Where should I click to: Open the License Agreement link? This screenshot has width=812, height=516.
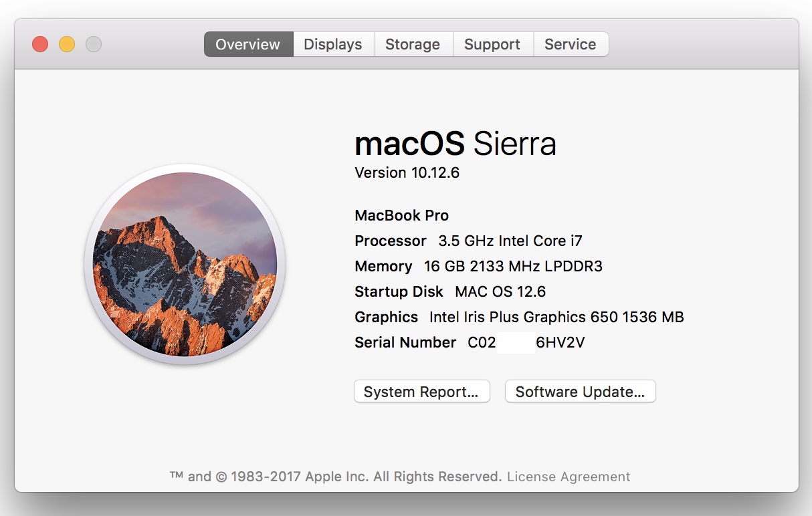coord(569,477)
